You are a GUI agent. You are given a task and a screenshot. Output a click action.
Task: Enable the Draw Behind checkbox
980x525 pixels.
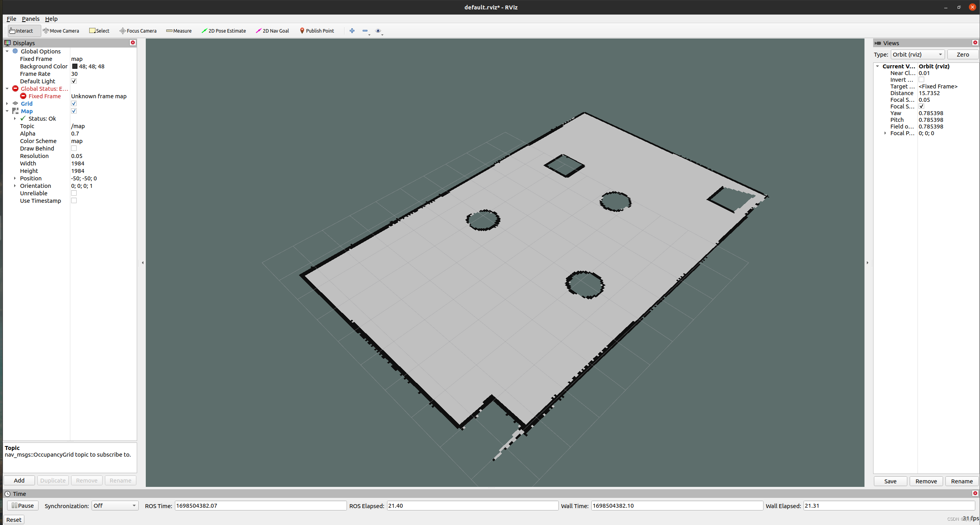coord(74,149)
